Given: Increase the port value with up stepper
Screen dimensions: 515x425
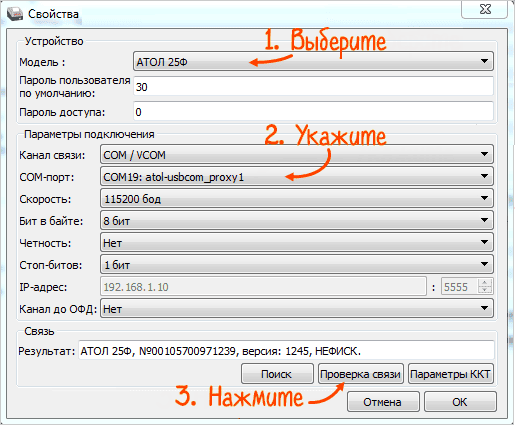Looking at the screenshot, I should pyautogui.click(x=485, y=283).
